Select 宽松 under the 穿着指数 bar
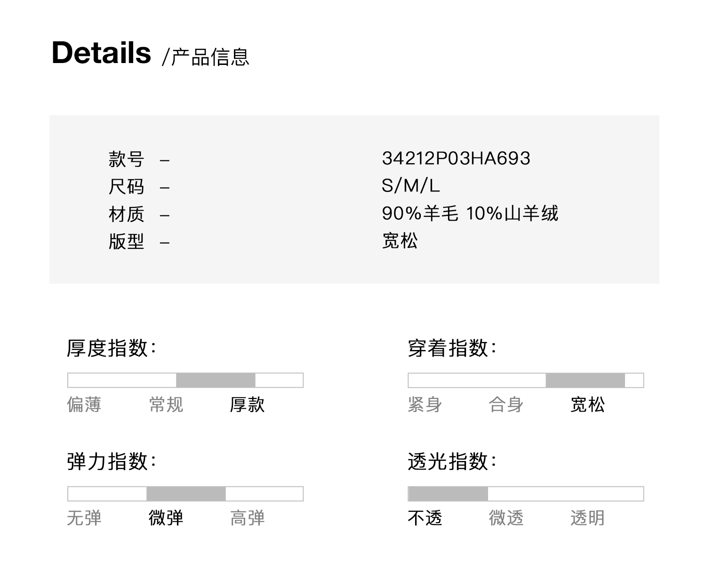This screenshot has width=706, height=588. (x=587, y=405)
